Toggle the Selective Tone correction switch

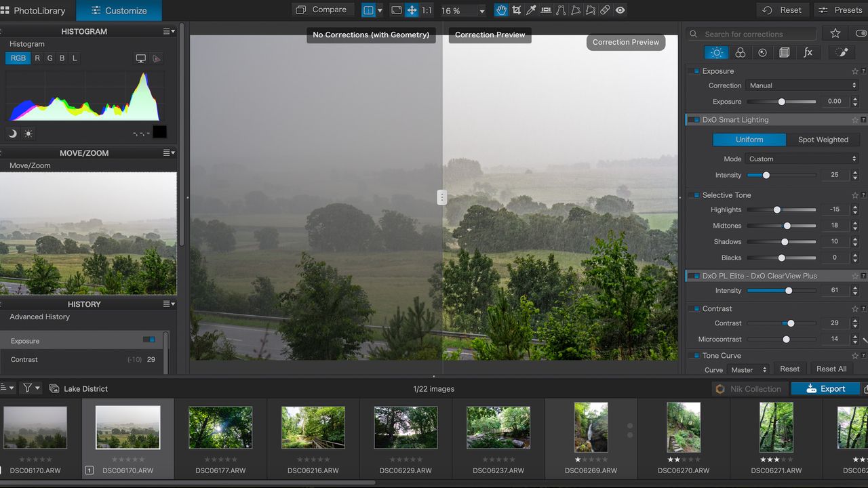click(694, 195)
